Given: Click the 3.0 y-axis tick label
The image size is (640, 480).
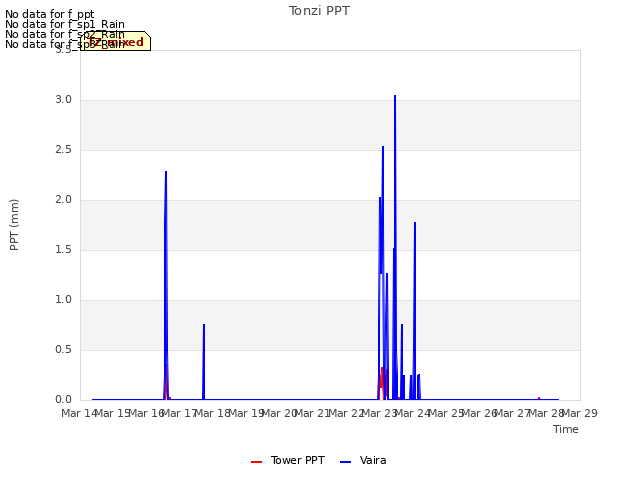Looking at the screenshot, I should point(63,100).
